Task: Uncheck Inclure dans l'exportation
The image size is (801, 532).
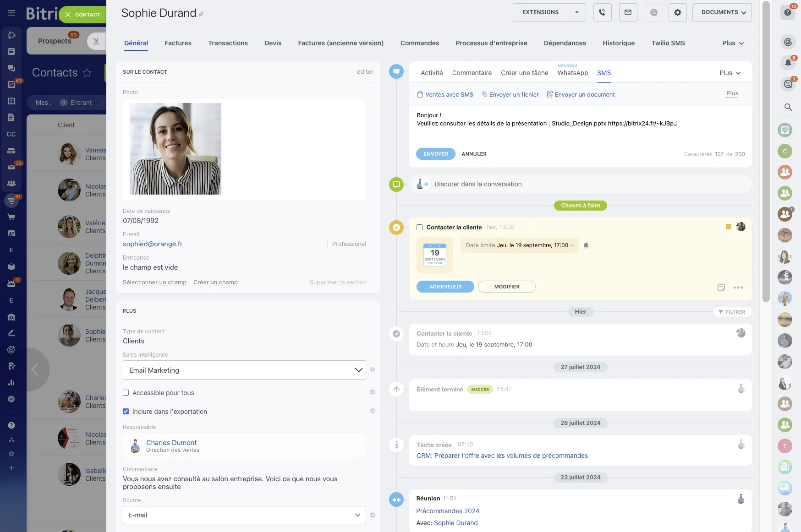Action: 126,412
